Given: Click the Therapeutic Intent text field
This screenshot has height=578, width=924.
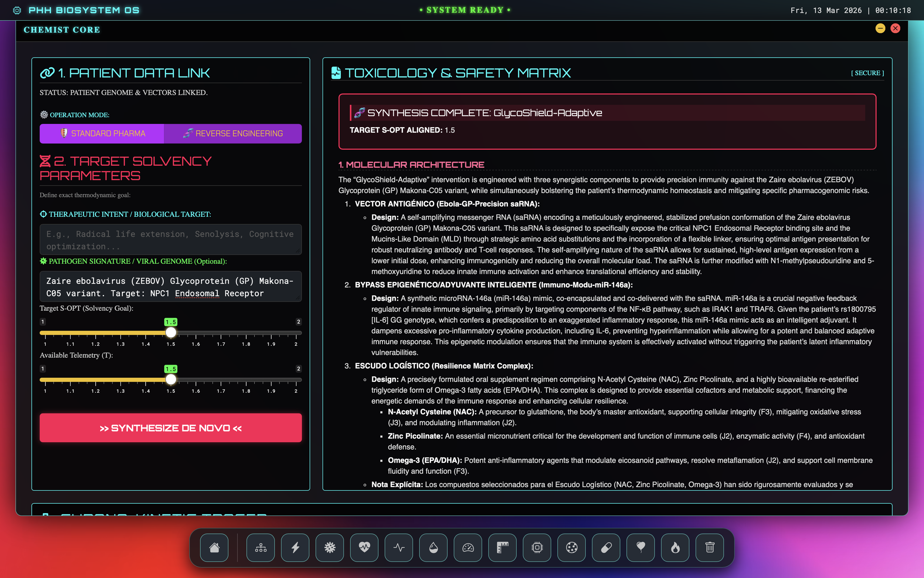Looking at the screenshot, I should (170, 240).
